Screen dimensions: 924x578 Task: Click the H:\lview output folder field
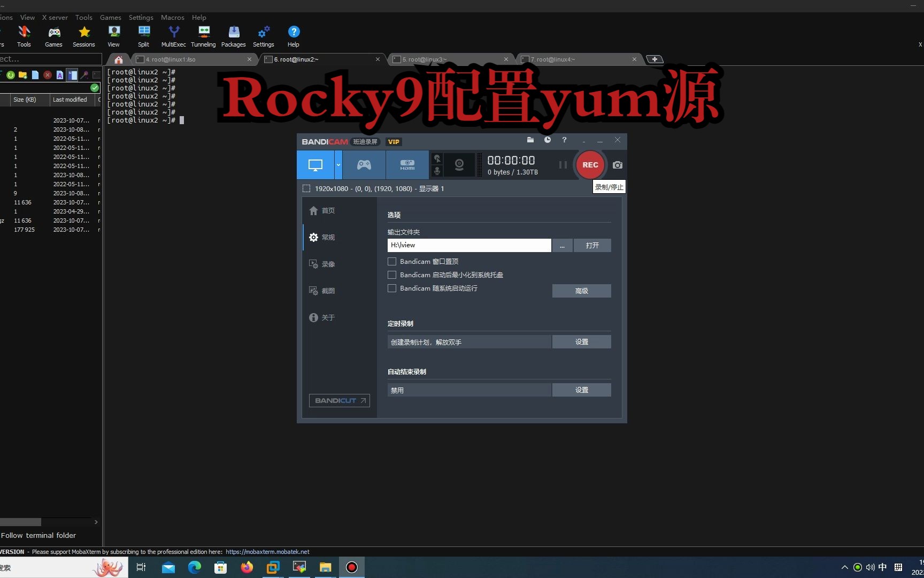[469, 245]
